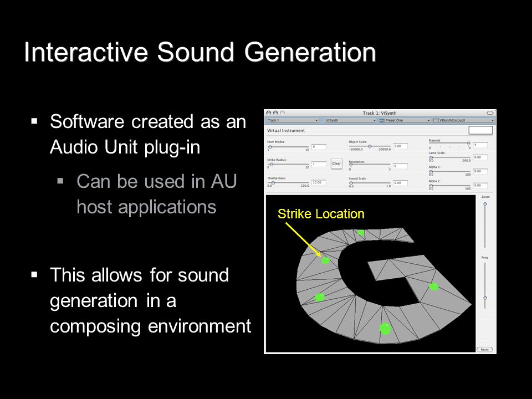Click the green strike point at top of G

[361, 233]
